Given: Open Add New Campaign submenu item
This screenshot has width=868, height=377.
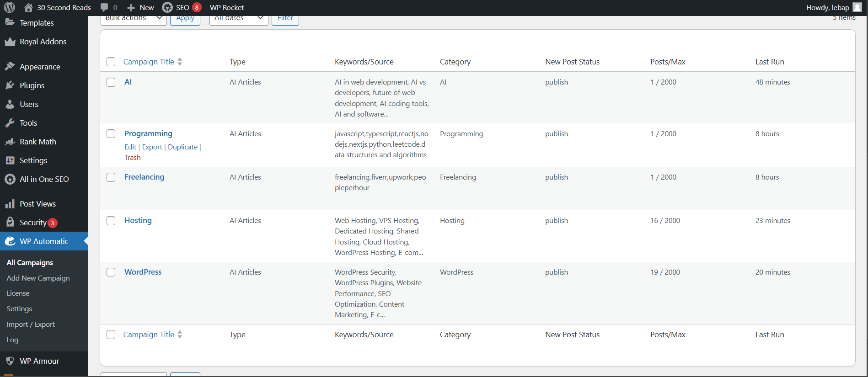Looking at the screenshot, I should click(x=38, y=278).
